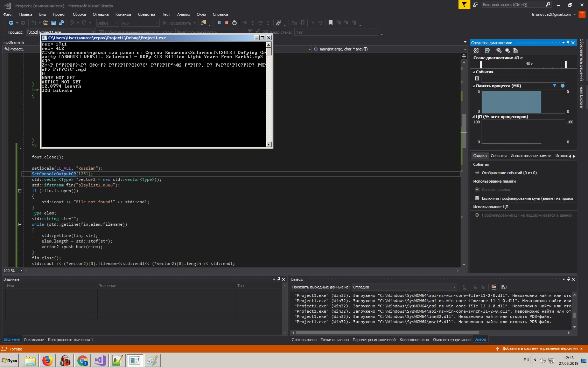588x368 pixels.
Task: Click the find-in-files toolbar icon
Action: click(203, 23)
